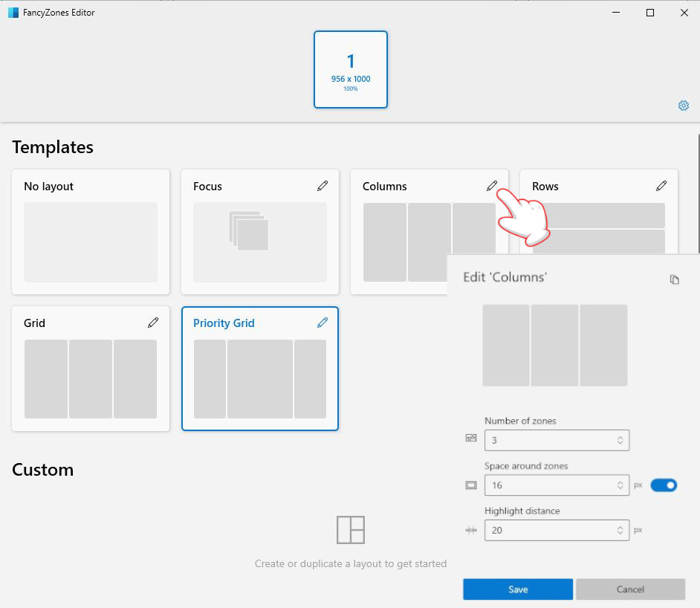
Task: Cancel editing the Columns layout
Action: click(630, 589)
